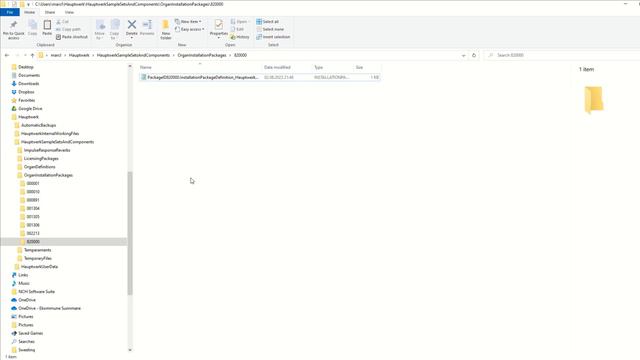Click inside the Search 820000 box
The image size is (640, 360).
[x=563, y=55]
